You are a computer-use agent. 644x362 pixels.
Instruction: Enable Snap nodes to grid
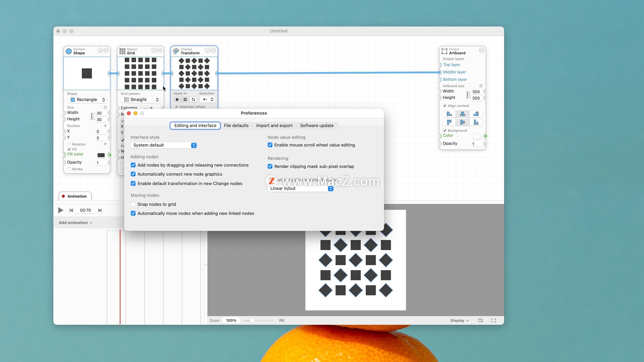tap(133, 204)
